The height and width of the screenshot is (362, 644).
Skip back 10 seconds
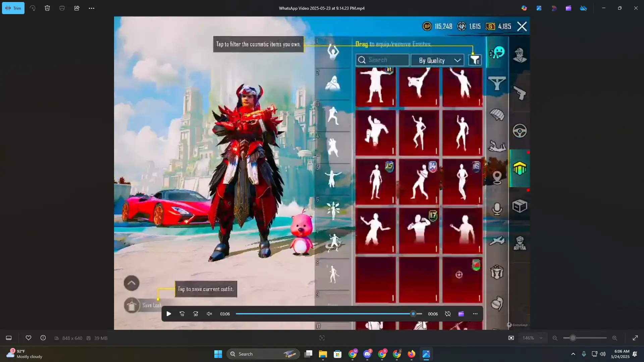click(182, 314)
